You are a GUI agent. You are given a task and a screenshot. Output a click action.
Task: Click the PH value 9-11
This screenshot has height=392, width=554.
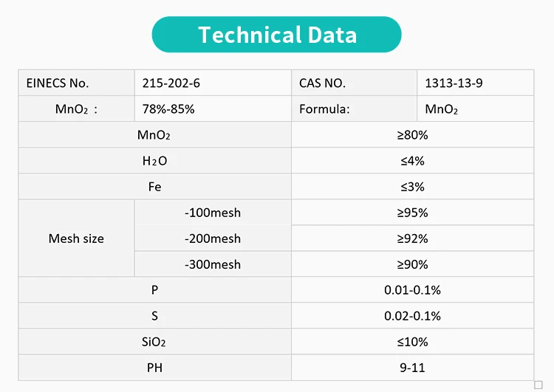[x=412, y=368]
